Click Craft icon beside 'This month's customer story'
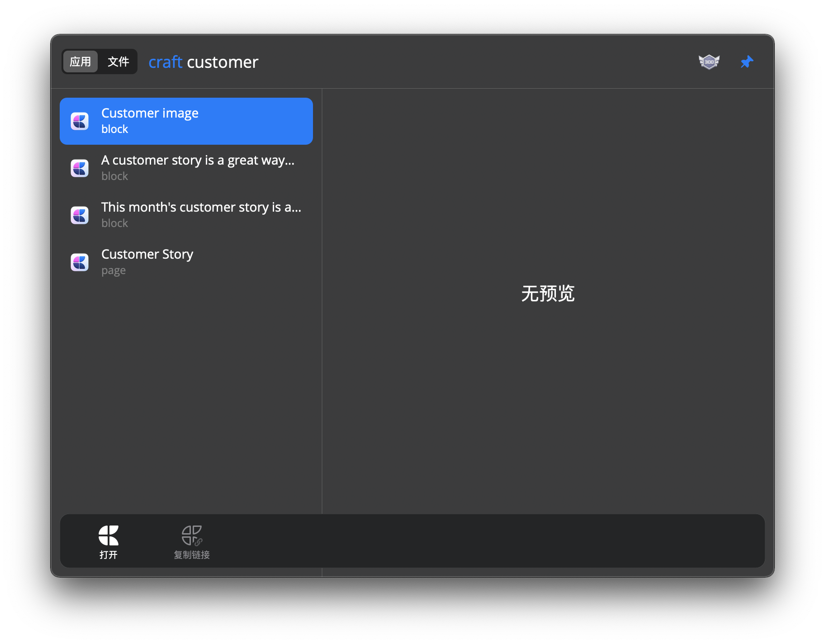 pos(80,215)
